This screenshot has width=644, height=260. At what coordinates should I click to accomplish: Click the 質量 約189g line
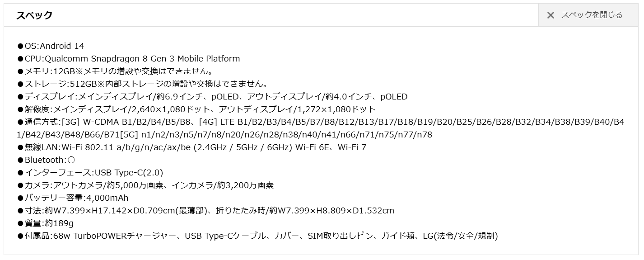coord(46,223)
